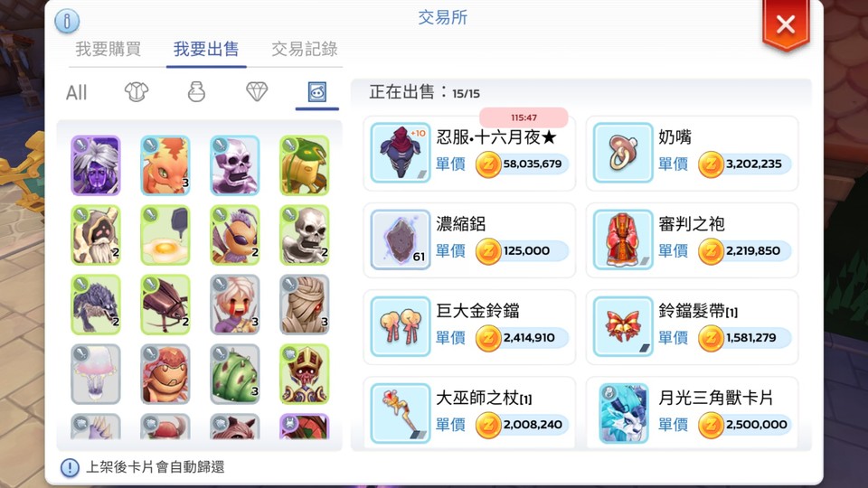Switch to 我要購買 tab

(108, 49)
